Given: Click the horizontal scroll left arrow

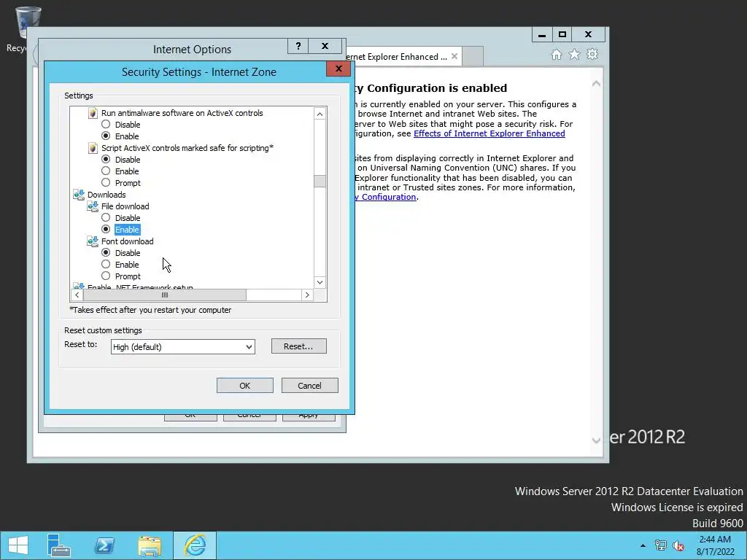Looking at the screenshot, I should click(77, 295).
